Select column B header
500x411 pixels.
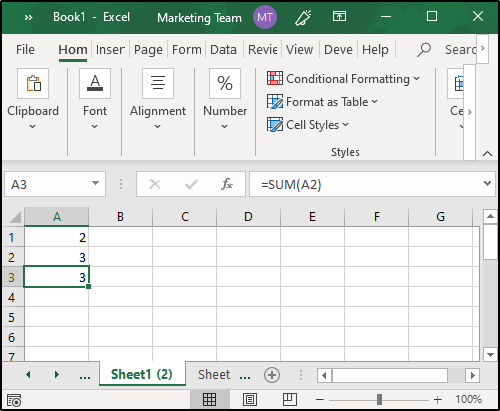pos(120,217)
